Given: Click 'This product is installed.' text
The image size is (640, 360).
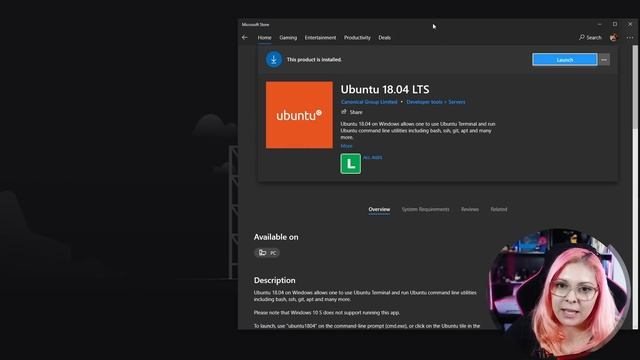Looking at the screenshot, I should click(314, 60).
